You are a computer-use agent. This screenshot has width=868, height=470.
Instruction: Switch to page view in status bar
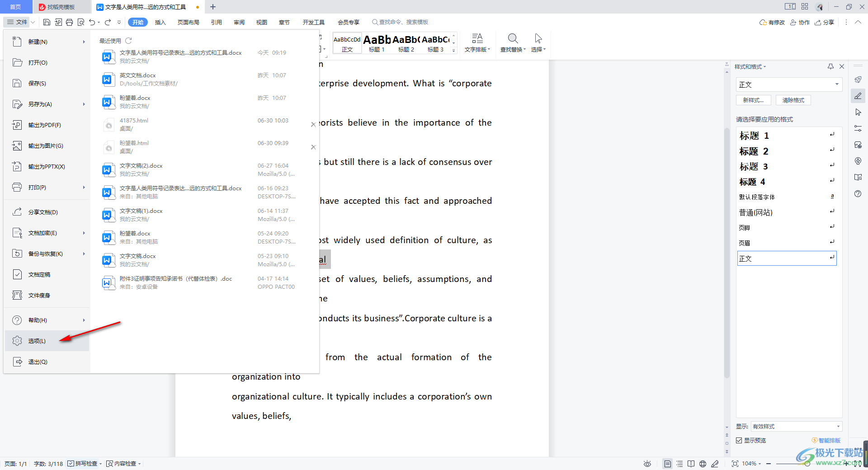[x=668, y=464]
